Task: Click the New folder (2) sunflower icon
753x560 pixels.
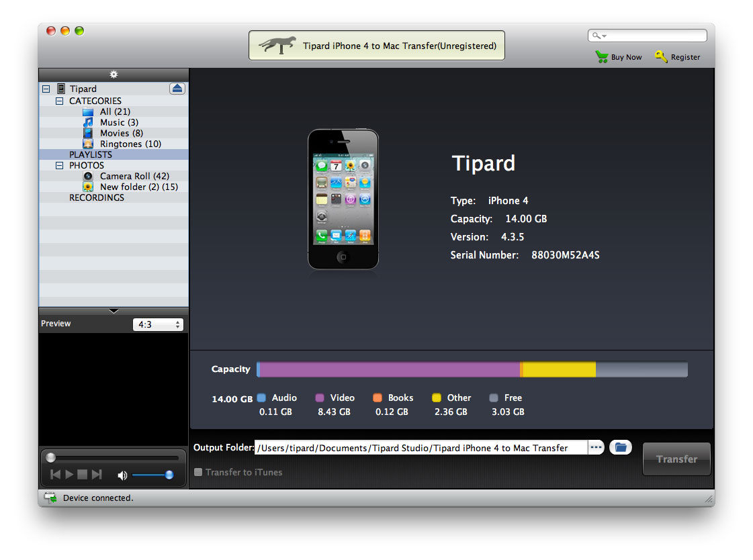Action: click(88, 187)
